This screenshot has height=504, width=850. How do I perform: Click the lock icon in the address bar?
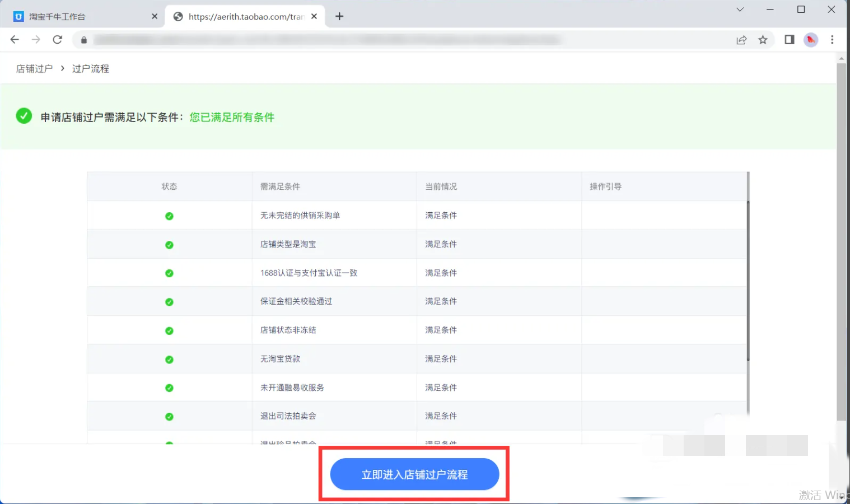click(84, 39)
